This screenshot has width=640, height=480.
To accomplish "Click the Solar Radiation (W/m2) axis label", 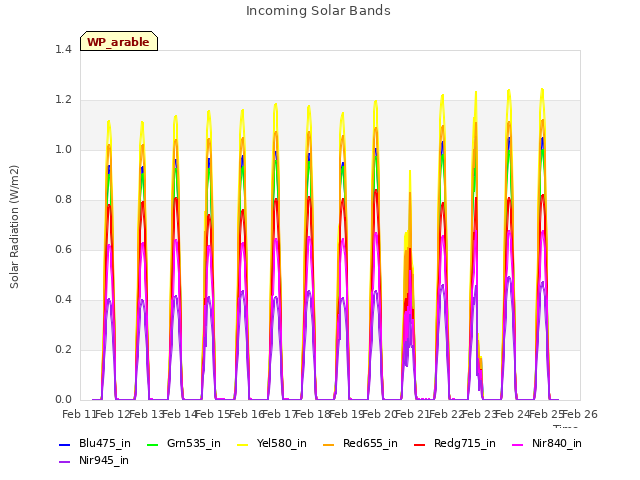I will 14,227.
